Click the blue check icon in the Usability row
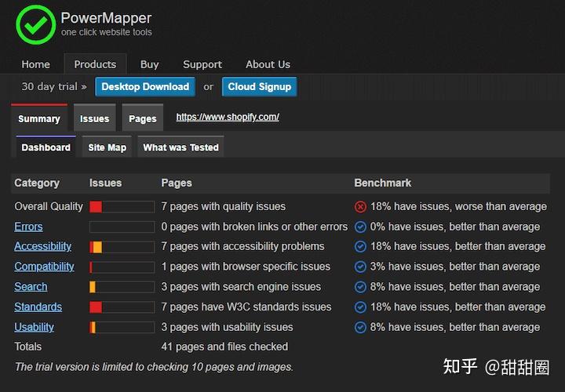Screen dimensions: 565x392 (x=360, y=327)
